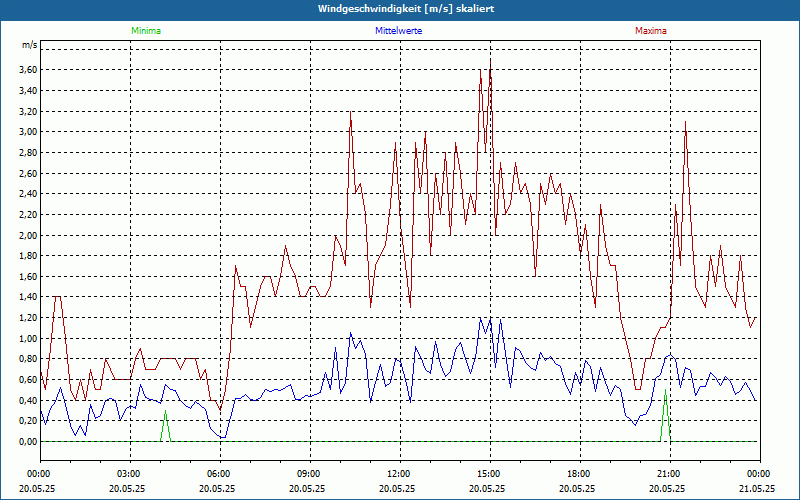Viewport: 800px width, 500px height.
Task: Click the green minima spike near 21:00
Action: click(665, 416)
